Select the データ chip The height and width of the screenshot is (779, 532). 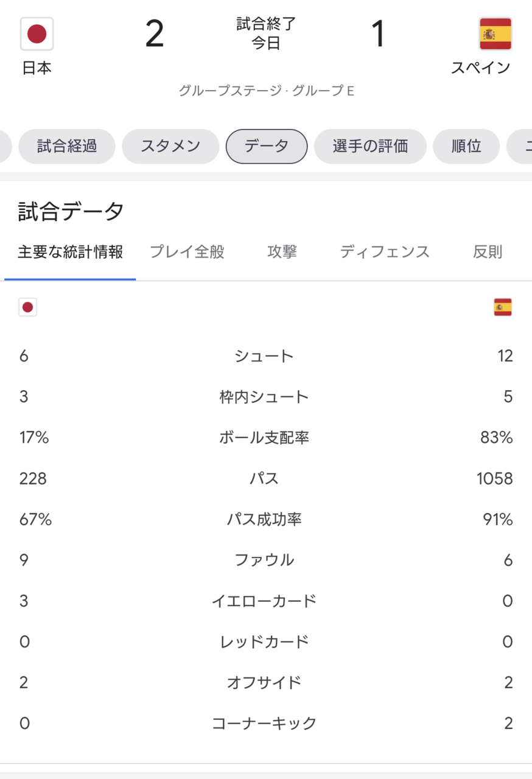tap(267, 146)
